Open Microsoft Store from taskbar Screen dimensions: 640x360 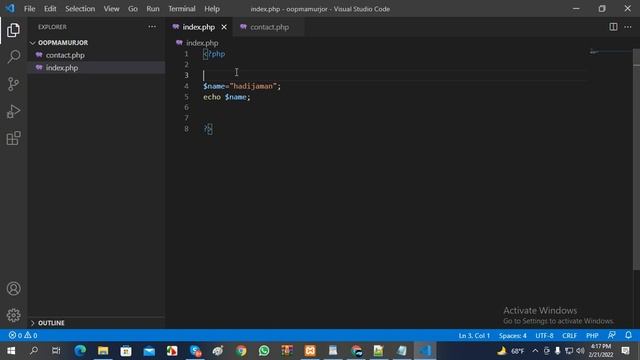[126, 351]
